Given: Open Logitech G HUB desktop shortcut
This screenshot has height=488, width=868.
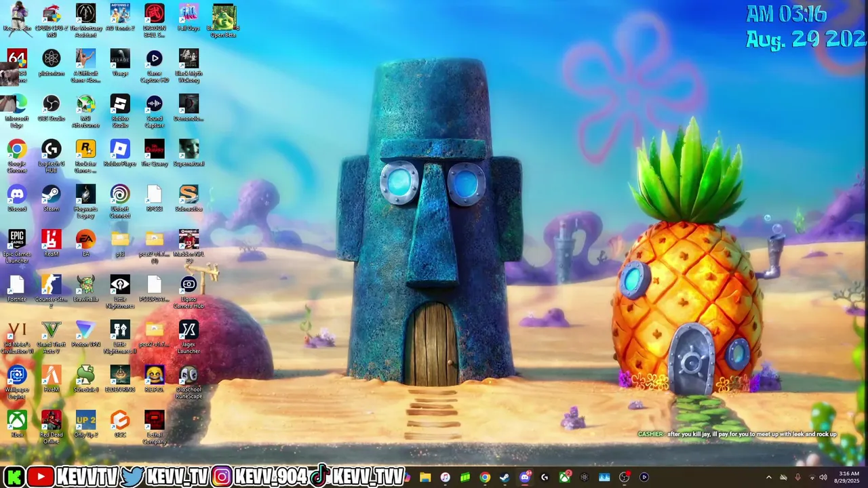Looking at the screenshot, I should point(51,157).
